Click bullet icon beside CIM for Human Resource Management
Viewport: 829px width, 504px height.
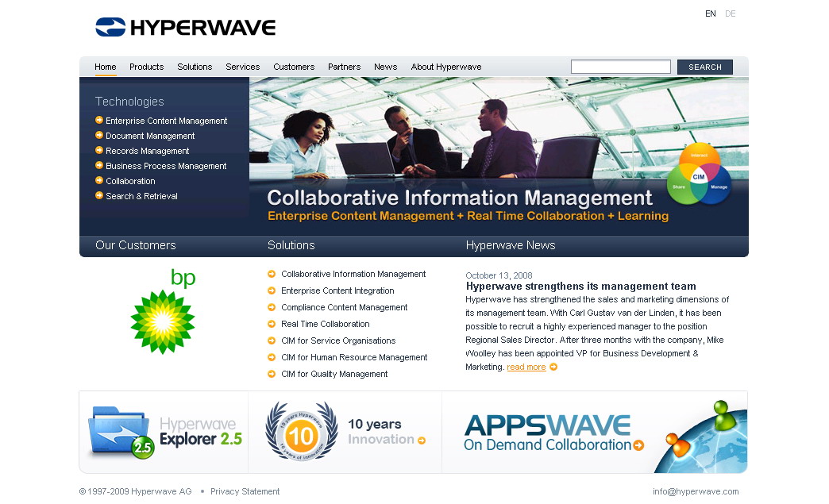[x=272, y=357]
